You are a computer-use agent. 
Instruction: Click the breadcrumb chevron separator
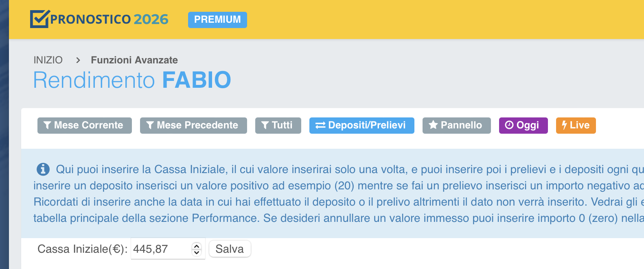pos(78,60)
